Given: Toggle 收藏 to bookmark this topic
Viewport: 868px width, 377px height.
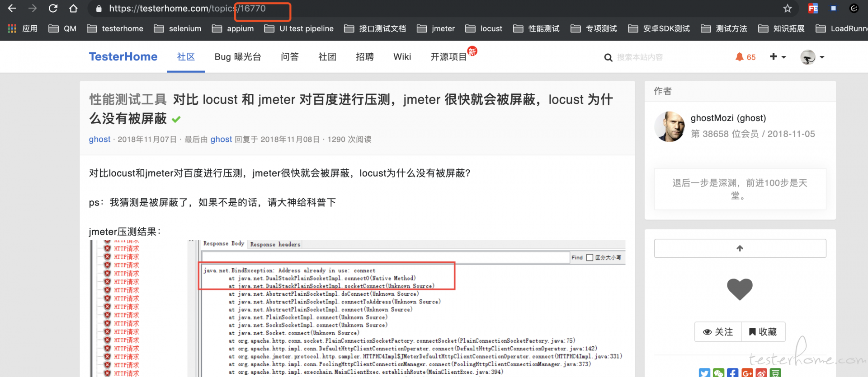Looking at the screenshot, I should point(763,332).
